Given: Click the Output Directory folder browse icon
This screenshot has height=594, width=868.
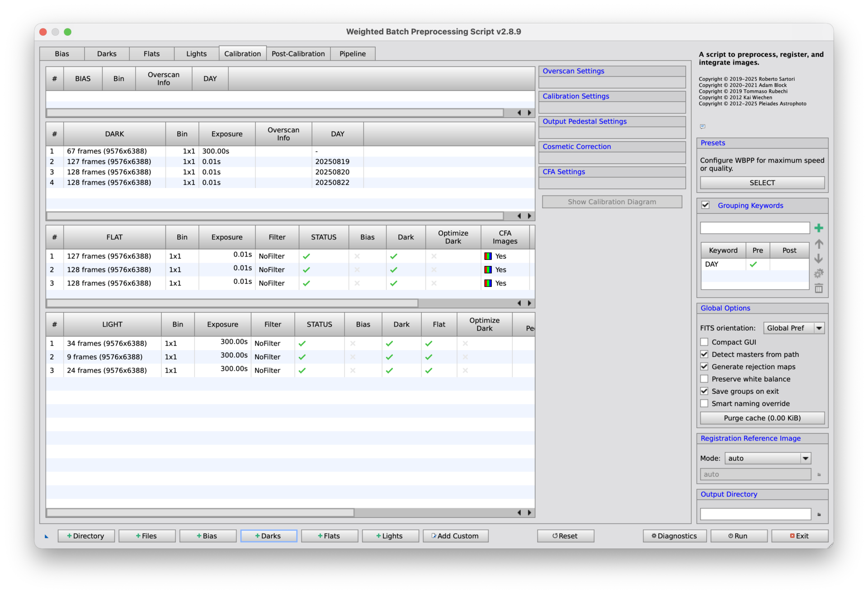Looking at the screenshot, I should 819,514.
